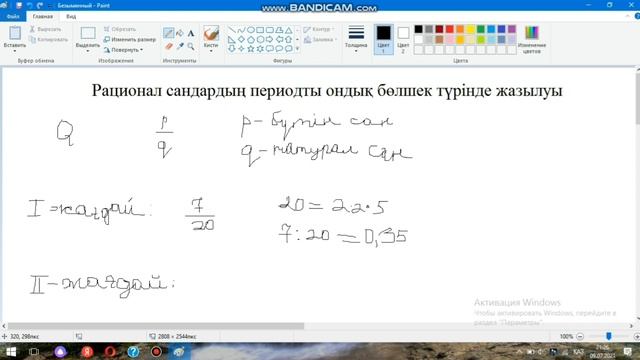Choose the pentagon shape
Image resolution: width=640 pixels, height=360 pixels.
[251, 39]
